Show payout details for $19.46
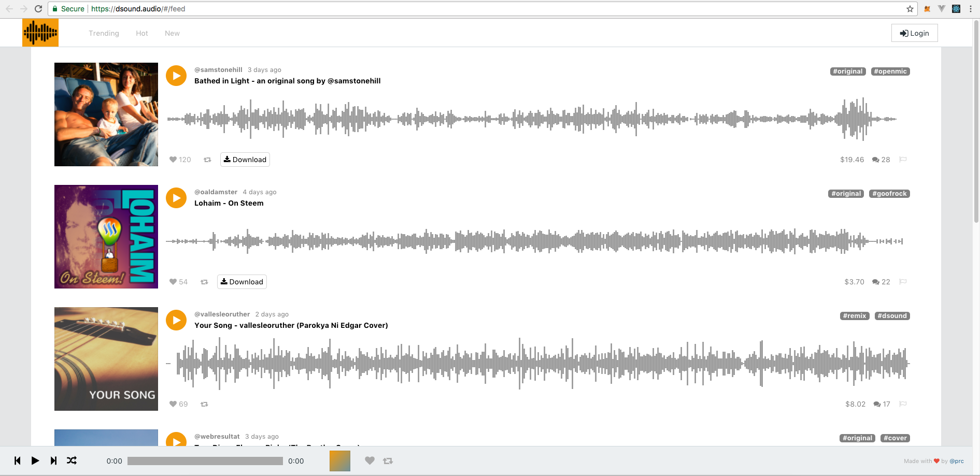Viewport: 980px width, 476px height. coord(852,160)
